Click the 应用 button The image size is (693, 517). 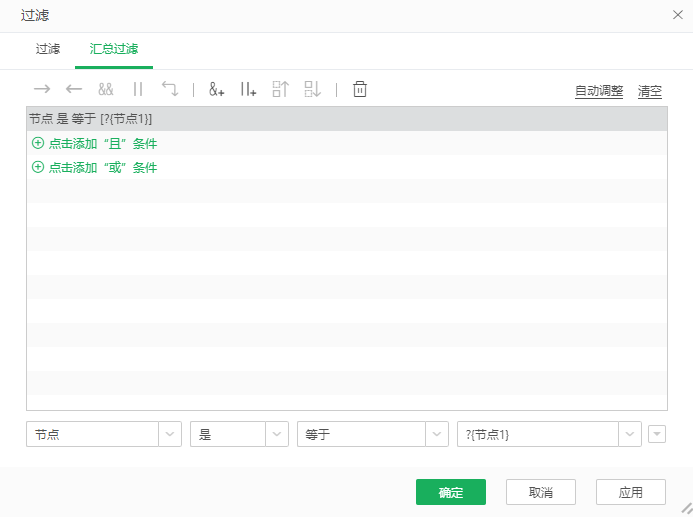[631, 492]
